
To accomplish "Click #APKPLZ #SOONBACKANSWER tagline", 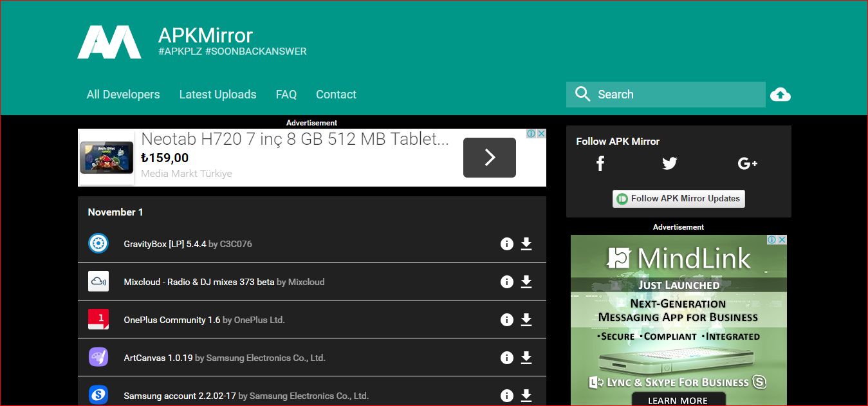I will [x=232, y=51].
